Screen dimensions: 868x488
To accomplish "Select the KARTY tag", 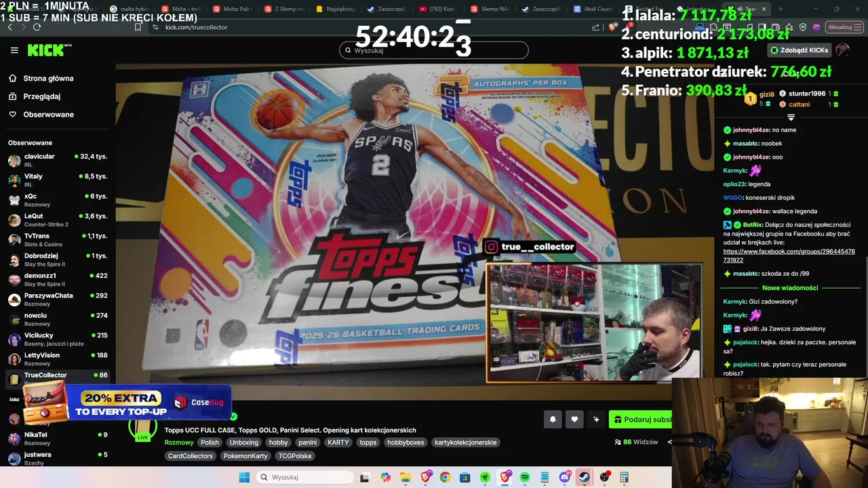I will [338, 443].
